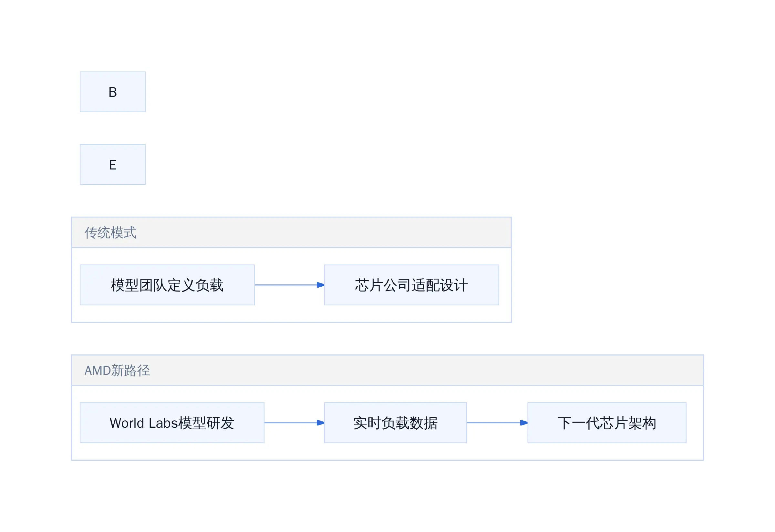Viewport: 775px width, 532px height.
Task: Select the World Labs模型研发 node
Action: coord(172,423)
